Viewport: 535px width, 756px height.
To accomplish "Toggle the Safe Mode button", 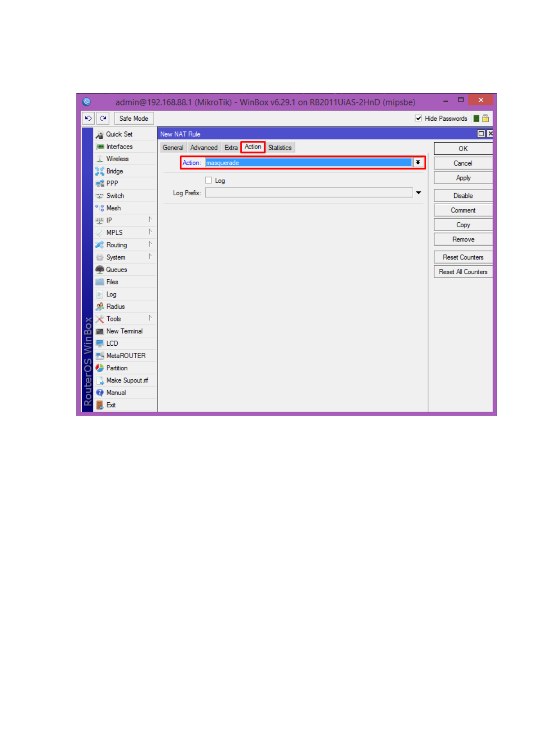I will point(134,119).
